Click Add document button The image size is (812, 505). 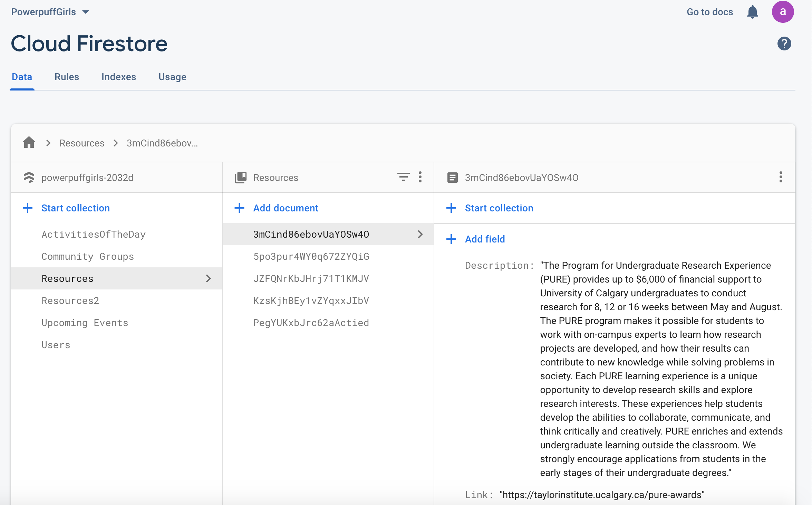tap(286, 208)
